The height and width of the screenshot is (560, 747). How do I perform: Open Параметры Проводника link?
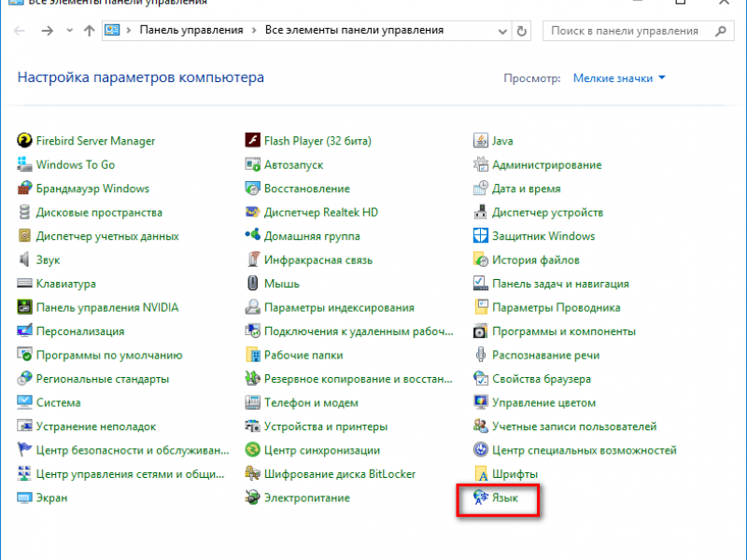pyautogui.click(x=556, y=307)
